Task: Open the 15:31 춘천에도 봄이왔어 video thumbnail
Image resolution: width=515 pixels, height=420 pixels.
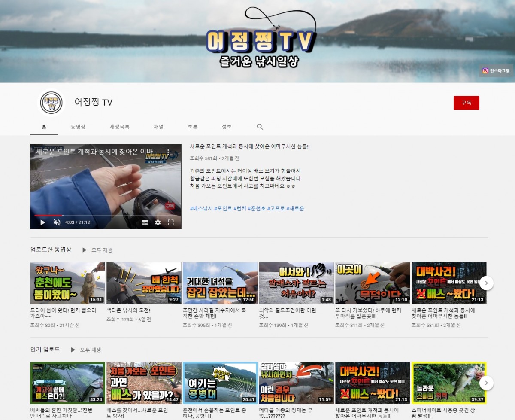Action: click(67, 283)
